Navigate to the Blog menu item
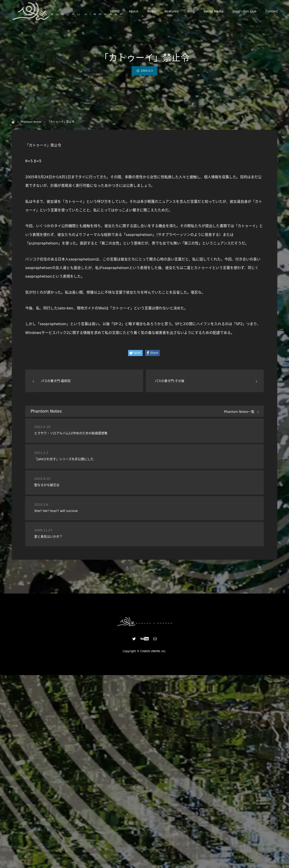This screenshot has height=868, width=289. tap(191, 11)
